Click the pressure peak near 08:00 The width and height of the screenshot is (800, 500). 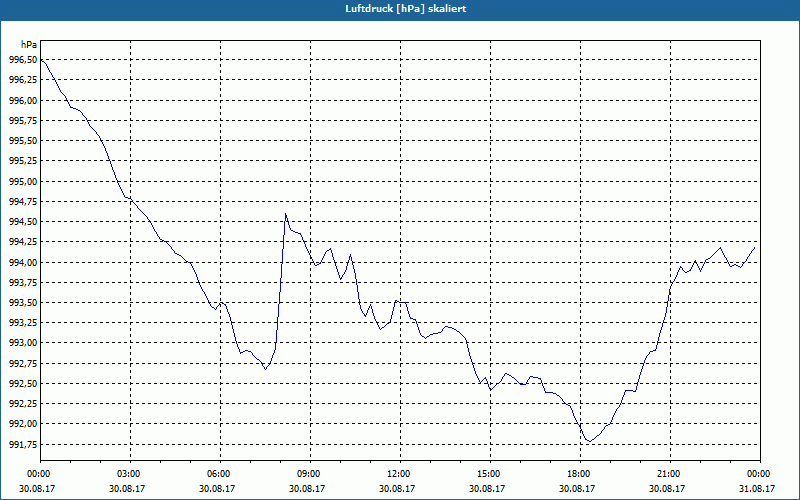[x=286, y=214]
